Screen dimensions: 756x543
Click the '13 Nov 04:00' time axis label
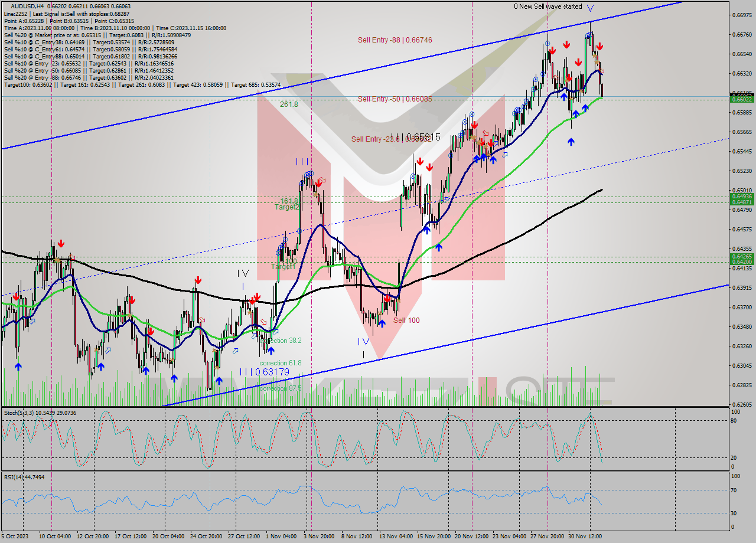[396, 537]
